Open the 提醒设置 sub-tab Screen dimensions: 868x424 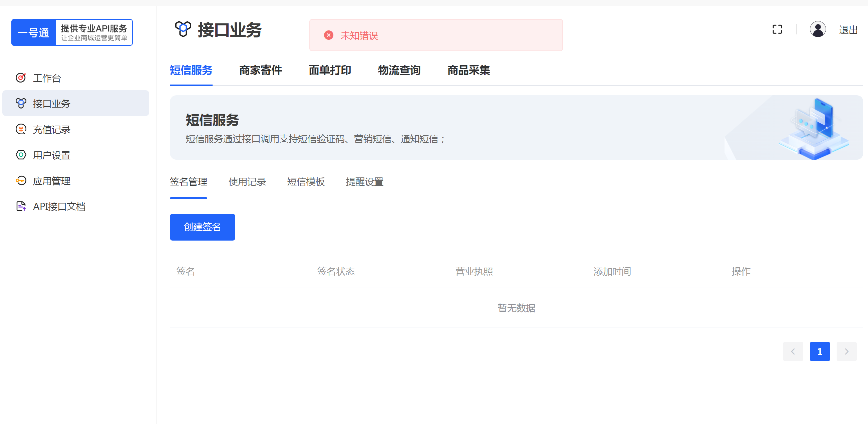click(x=365, y=182)
